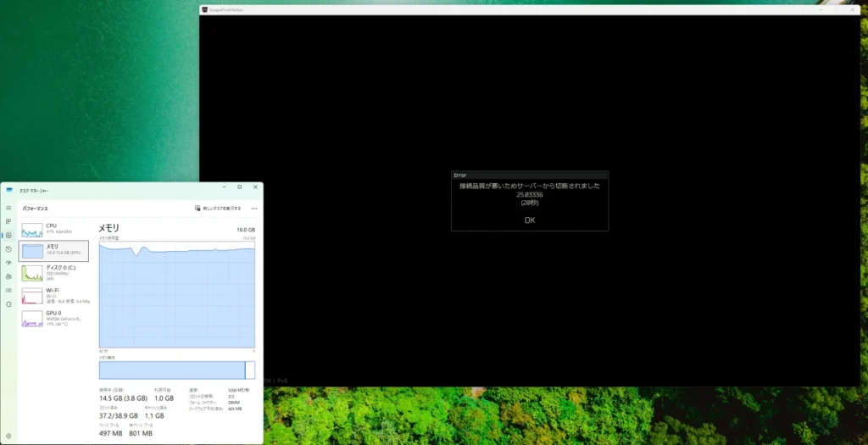The height and width of the screenshot is (445, 868).
Task: Open the Details list icon in sidebar
Action: coord(8,289)
